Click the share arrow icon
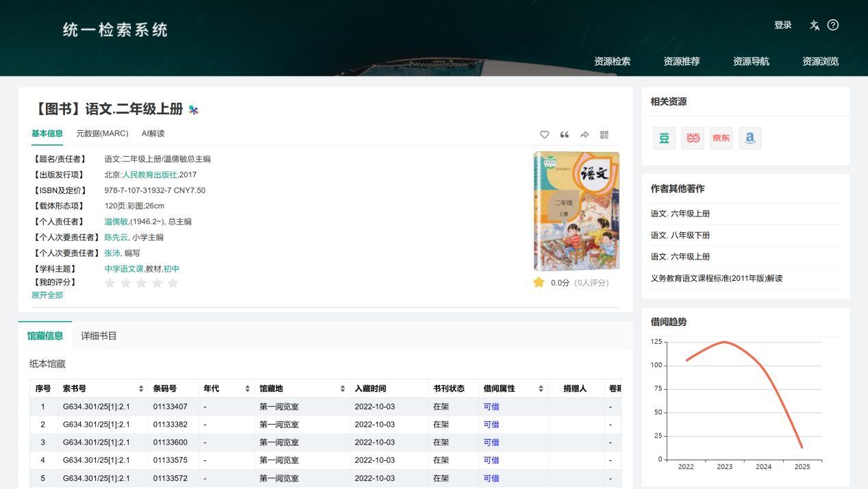 click(x=584, y=135)
